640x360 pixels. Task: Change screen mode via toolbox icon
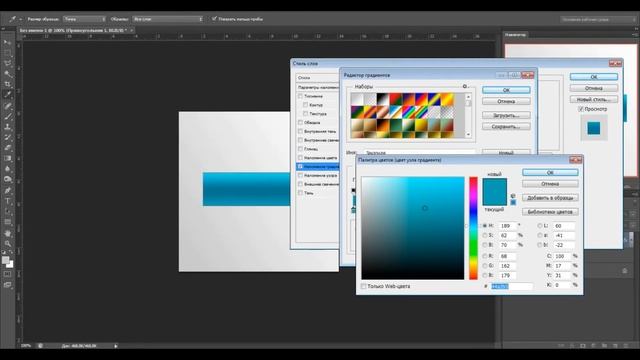(x=7, y=285)
